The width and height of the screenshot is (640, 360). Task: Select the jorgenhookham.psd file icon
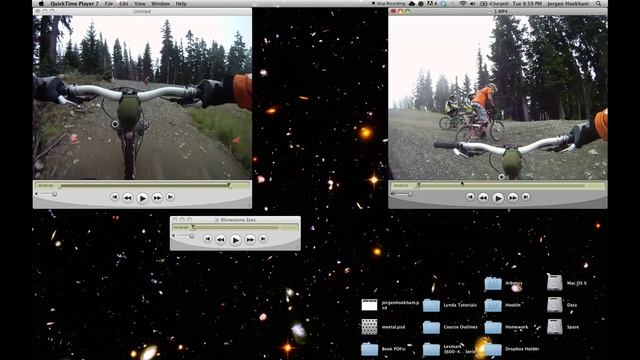(369, 304)
